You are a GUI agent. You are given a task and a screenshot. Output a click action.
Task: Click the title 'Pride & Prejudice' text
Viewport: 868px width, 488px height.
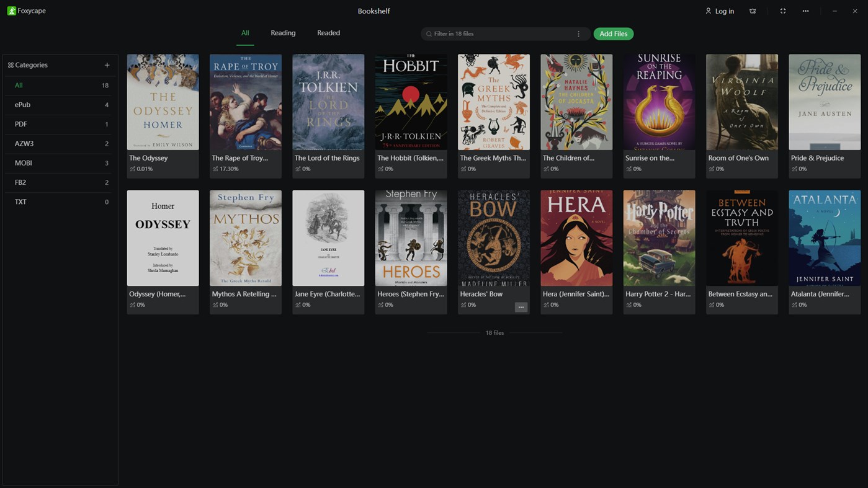tap(817, 158)
